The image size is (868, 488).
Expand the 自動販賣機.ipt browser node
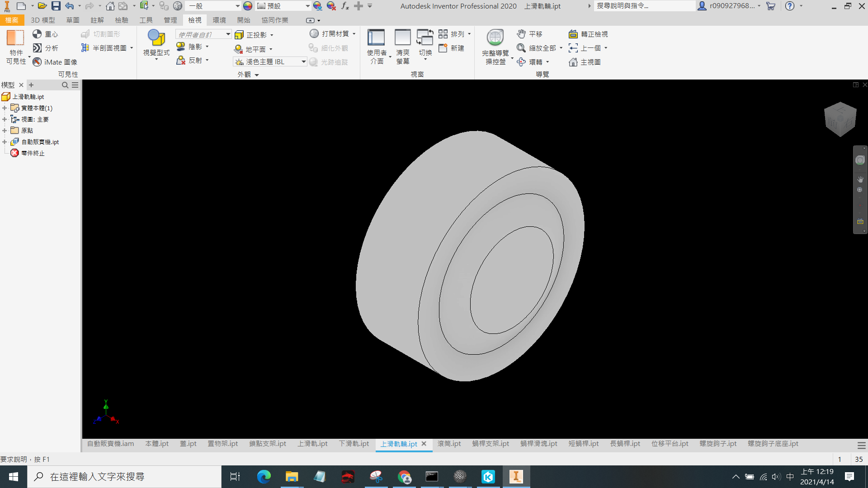pyautogui.click(x=5, y=142)
